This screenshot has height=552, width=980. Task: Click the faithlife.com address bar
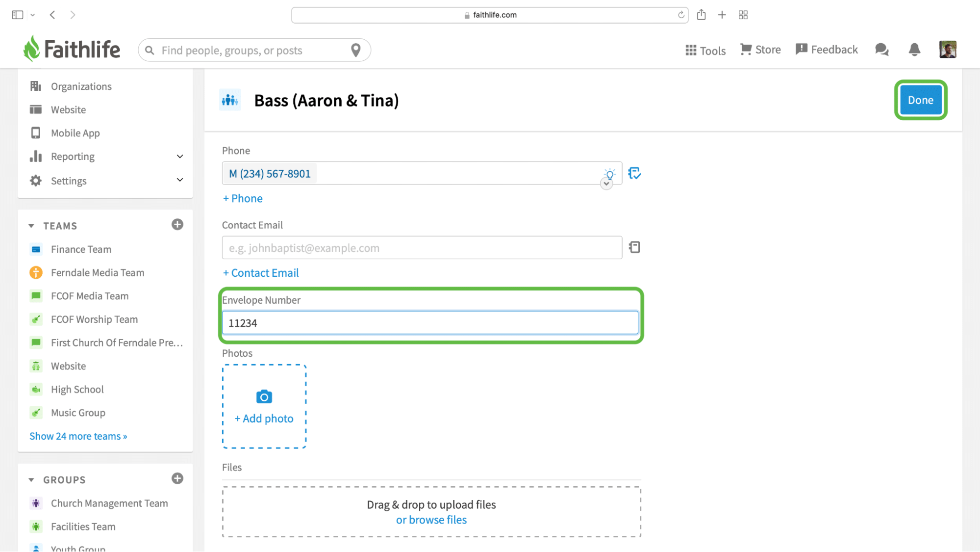coord(490,15)
